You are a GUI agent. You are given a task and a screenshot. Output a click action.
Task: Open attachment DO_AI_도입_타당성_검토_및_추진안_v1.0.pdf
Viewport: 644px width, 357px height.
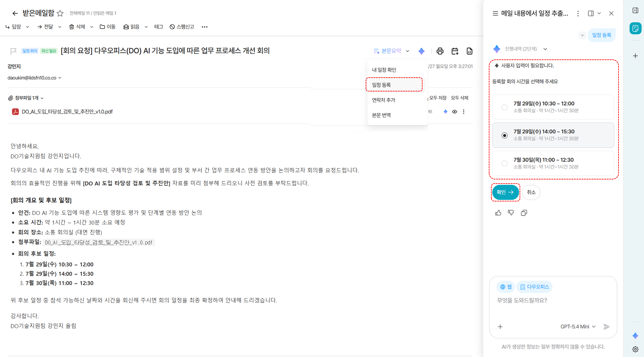(67, 112)
